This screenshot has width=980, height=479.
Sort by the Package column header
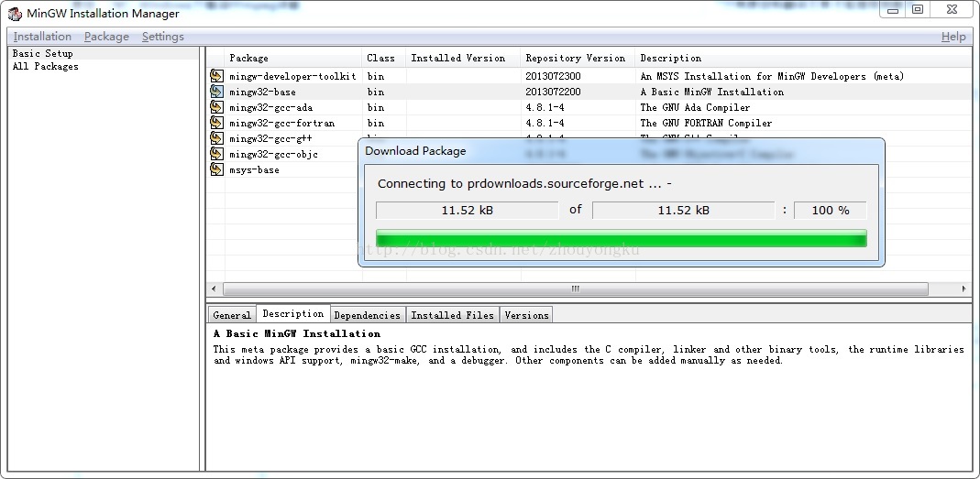pos(293,58)
